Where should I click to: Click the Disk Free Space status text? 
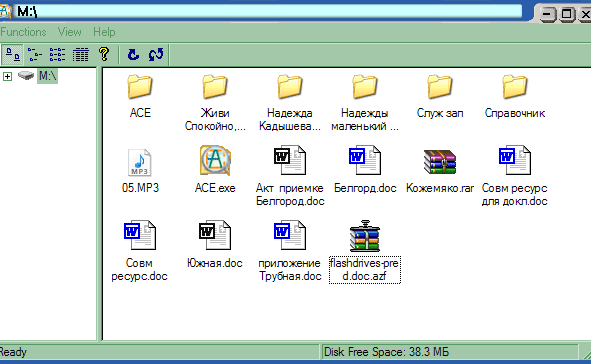[386, 352]
